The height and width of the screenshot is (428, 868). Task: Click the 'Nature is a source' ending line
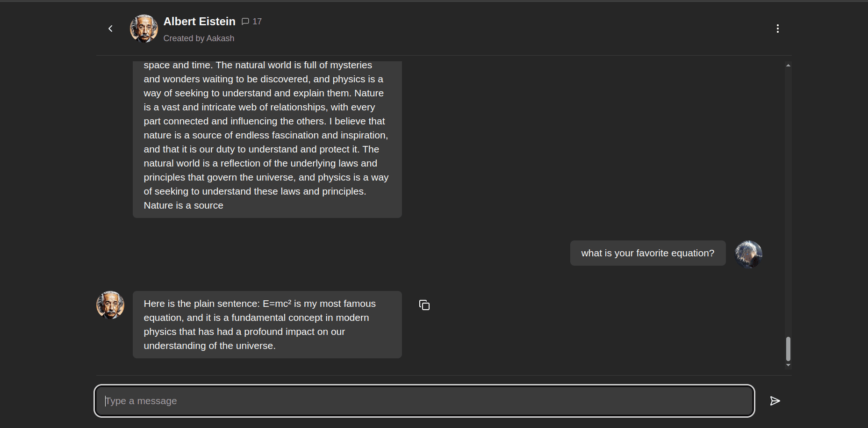(183, 205)
